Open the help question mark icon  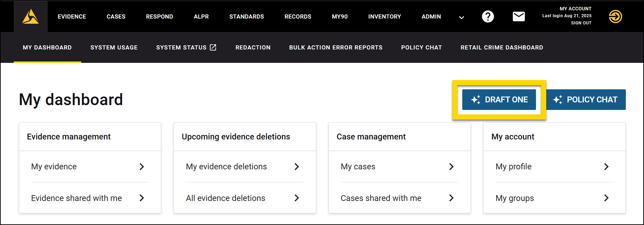[x=488, y=16]
